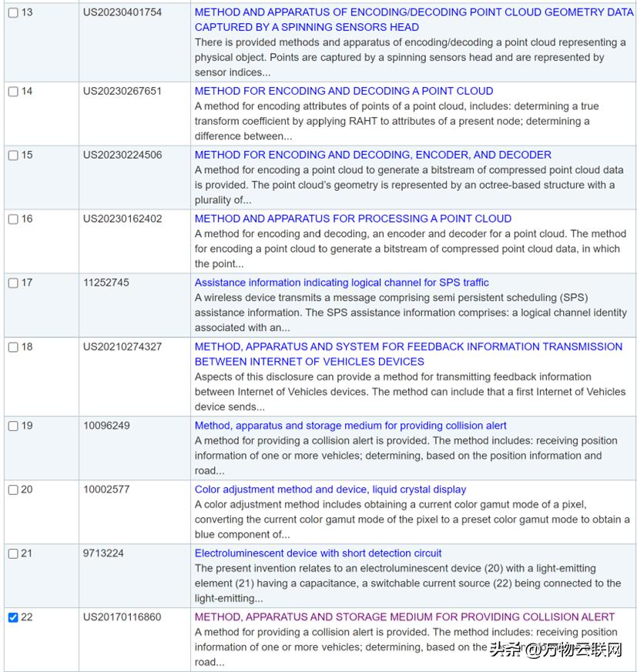Tick the checkbox for result 19
Screen dimensions: 637x672
pos(13,426)
